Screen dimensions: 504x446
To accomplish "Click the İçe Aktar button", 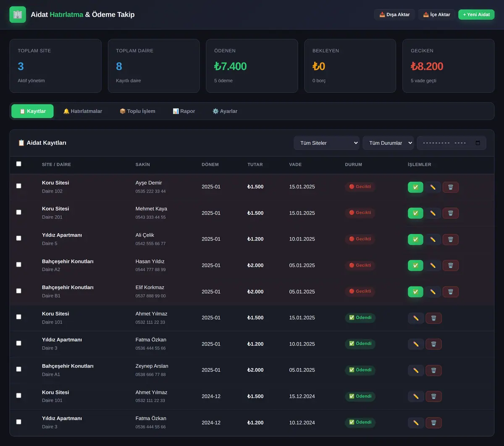I will tap(436, 15).
